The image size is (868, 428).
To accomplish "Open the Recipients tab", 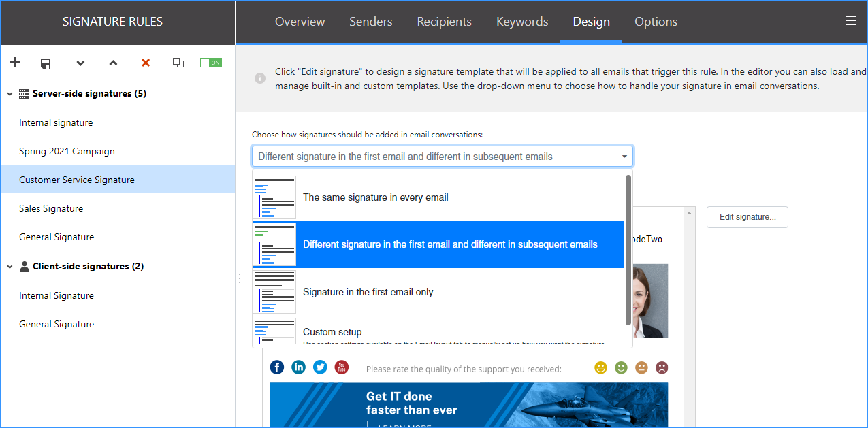I will point(445,22).
